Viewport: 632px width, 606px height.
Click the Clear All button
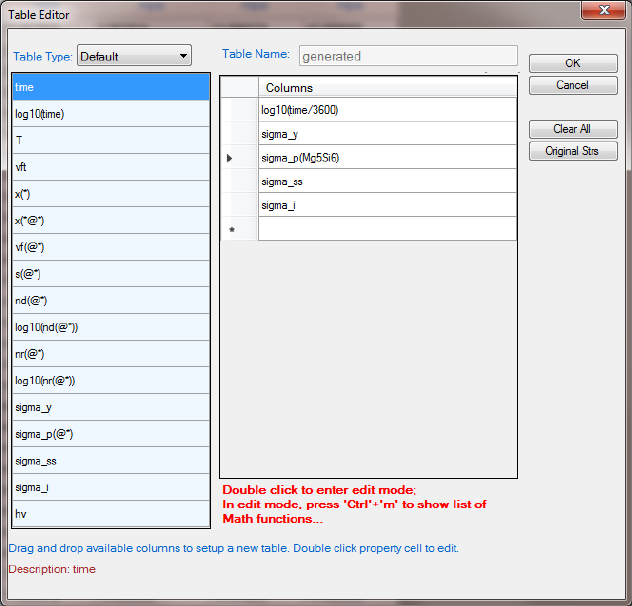[x=573, y=129]
